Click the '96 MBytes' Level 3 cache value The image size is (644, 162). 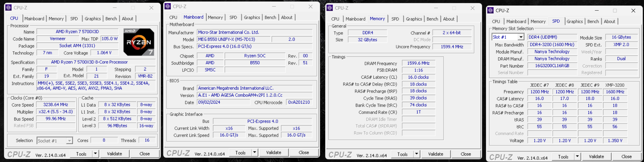(117, 125)
